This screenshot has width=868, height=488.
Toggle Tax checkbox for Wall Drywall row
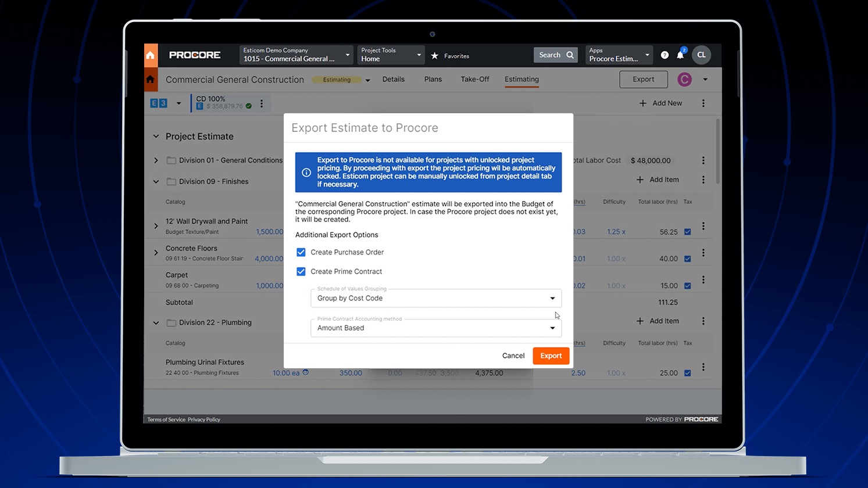(688, 232)
